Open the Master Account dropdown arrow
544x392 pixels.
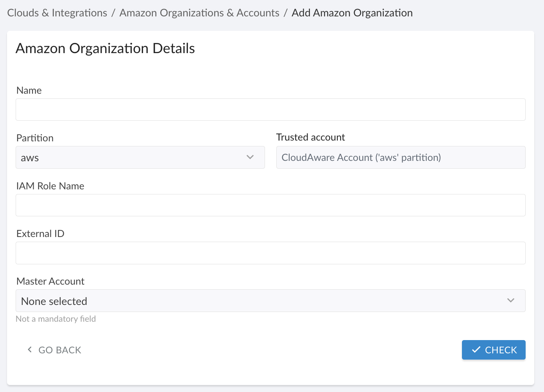[x=510, y=301]
